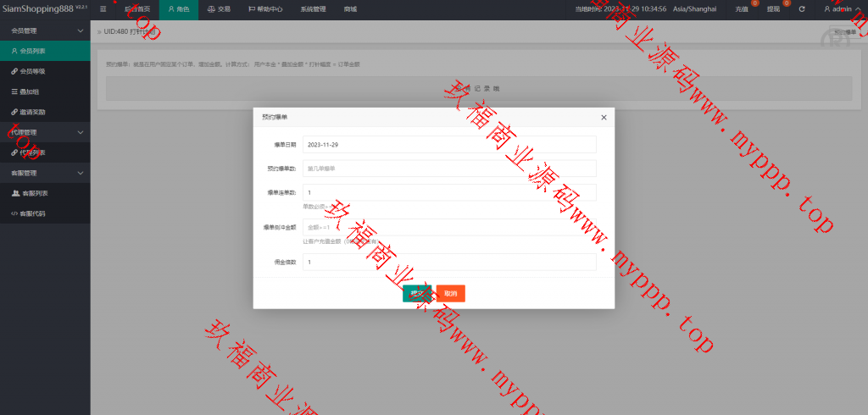Open 客服列表 sidebar item
868x415 pixels.
[32, 193]
